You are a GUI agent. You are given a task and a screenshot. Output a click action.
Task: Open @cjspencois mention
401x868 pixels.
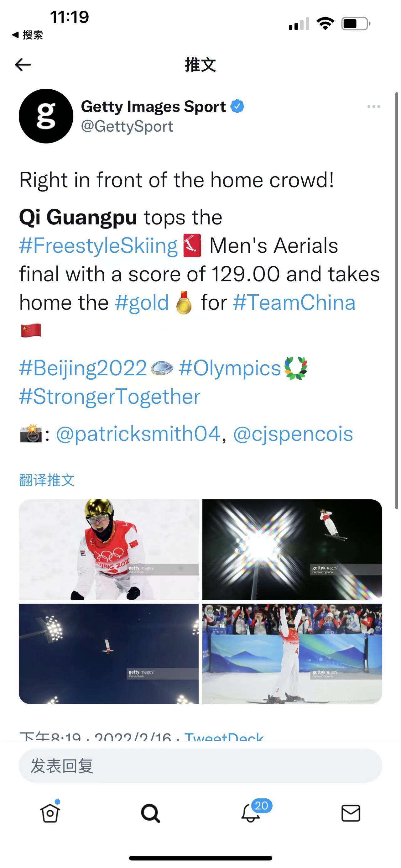point(293,433)
